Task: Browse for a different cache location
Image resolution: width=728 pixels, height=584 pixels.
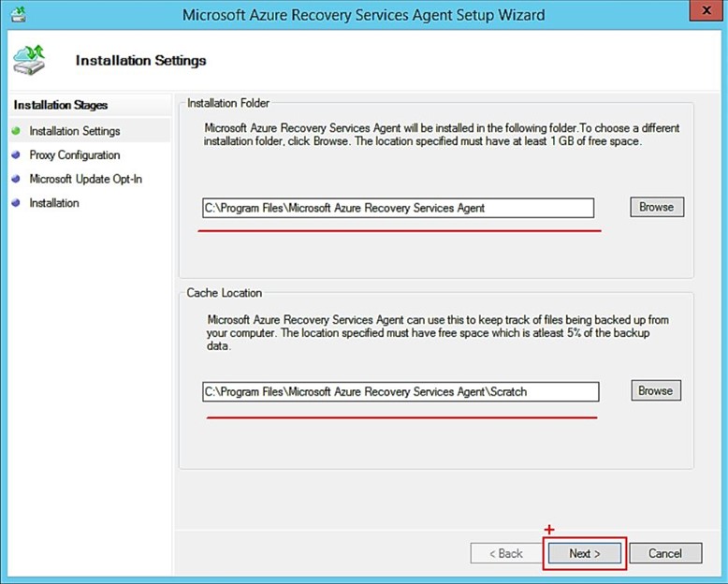Action: (x=656, y=391)
